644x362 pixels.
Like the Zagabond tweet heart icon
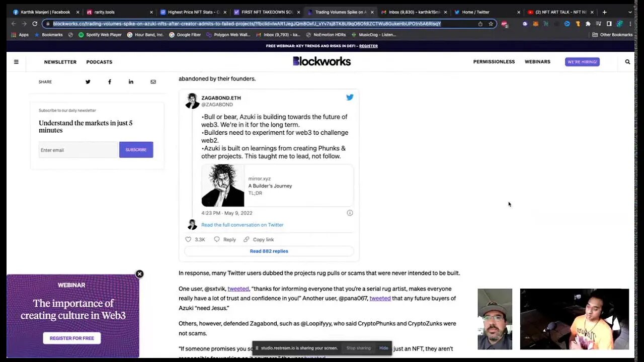click(x=189, y=239)
